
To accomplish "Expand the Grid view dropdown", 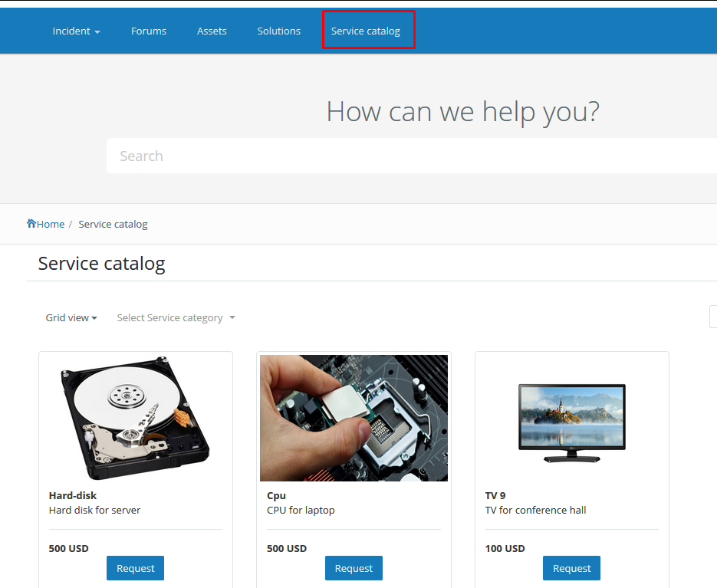I will (71, 318).
